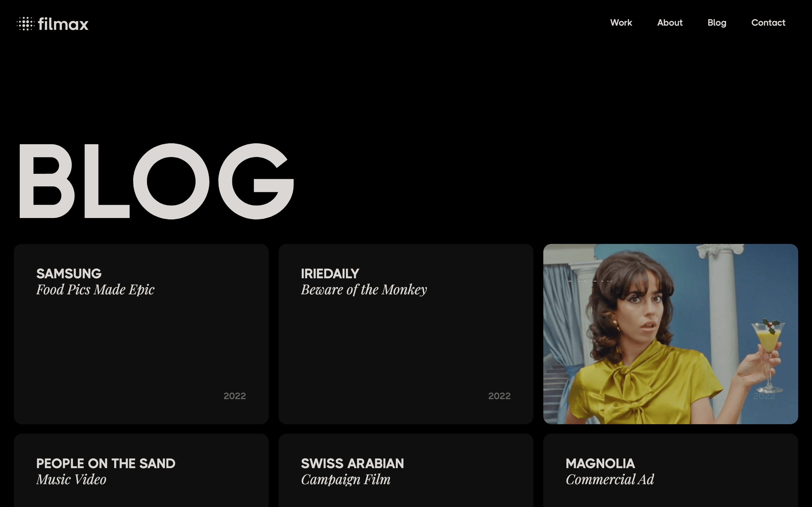This screenshot has width=812, height=507.
Task: Click the filmax dotted logo icon
Action: (25, 24)
